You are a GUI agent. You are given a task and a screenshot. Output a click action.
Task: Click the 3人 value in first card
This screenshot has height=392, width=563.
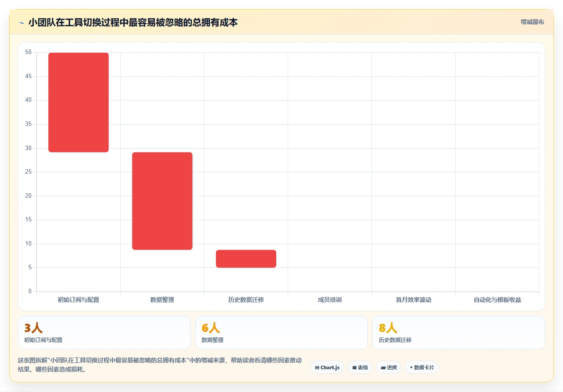tap(34, 328)
